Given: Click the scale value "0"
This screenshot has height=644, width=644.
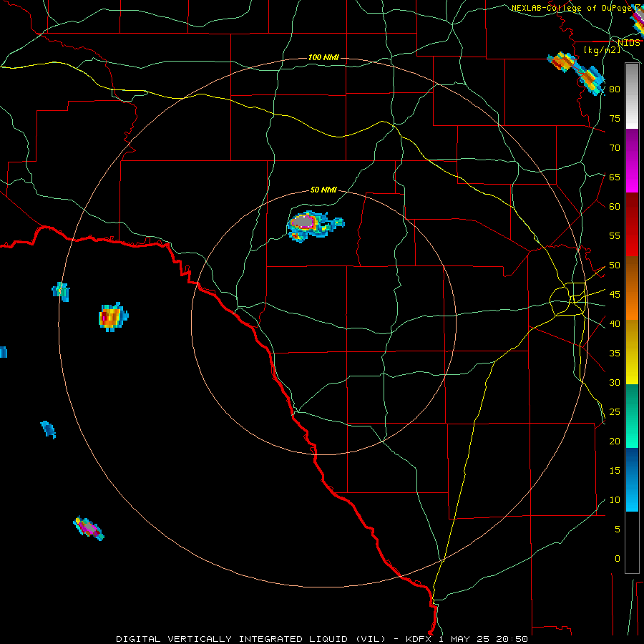Looking at the screenshot, I should 618,559.
